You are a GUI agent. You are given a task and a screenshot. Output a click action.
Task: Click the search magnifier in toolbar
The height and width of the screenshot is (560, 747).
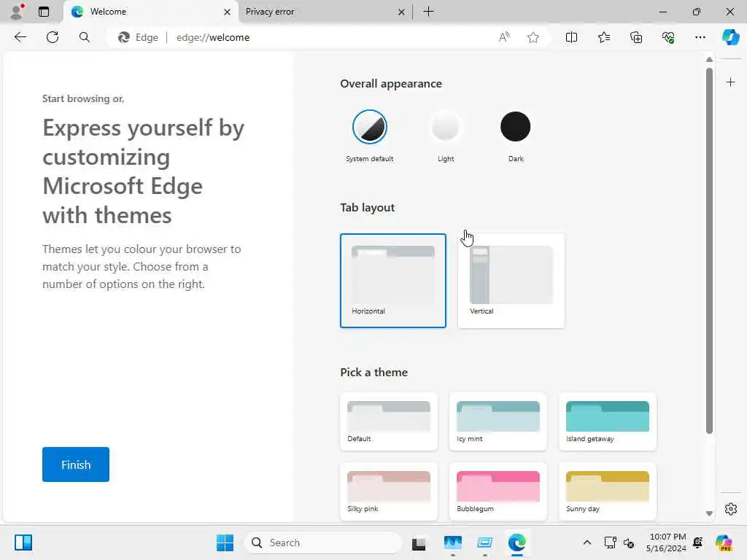point(85,37)
